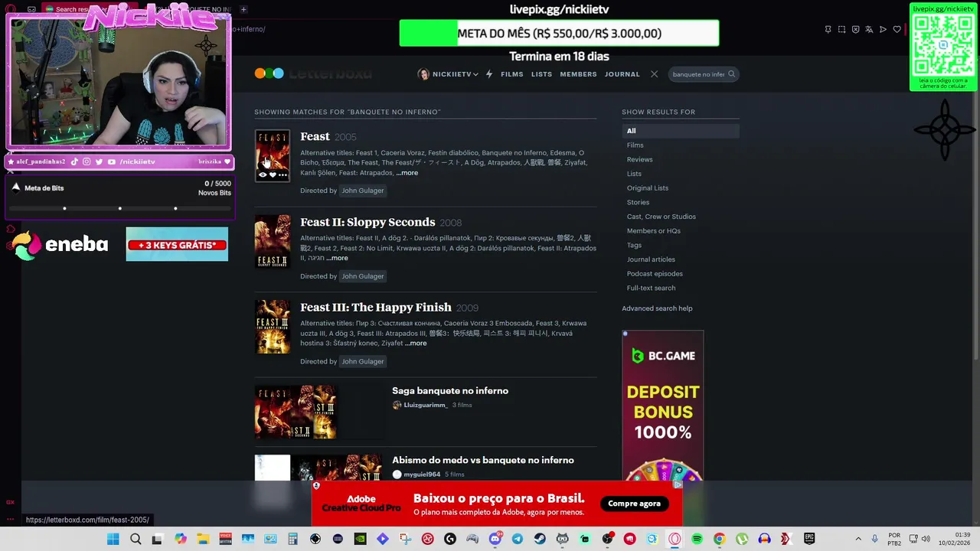Click the bookmark heart in address bar

click(897, 30)
